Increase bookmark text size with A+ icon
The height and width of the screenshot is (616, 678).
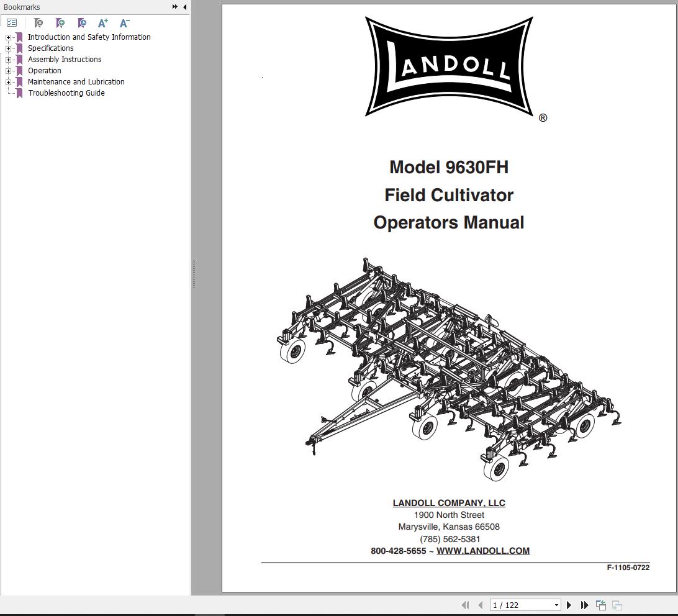(102, 23)
